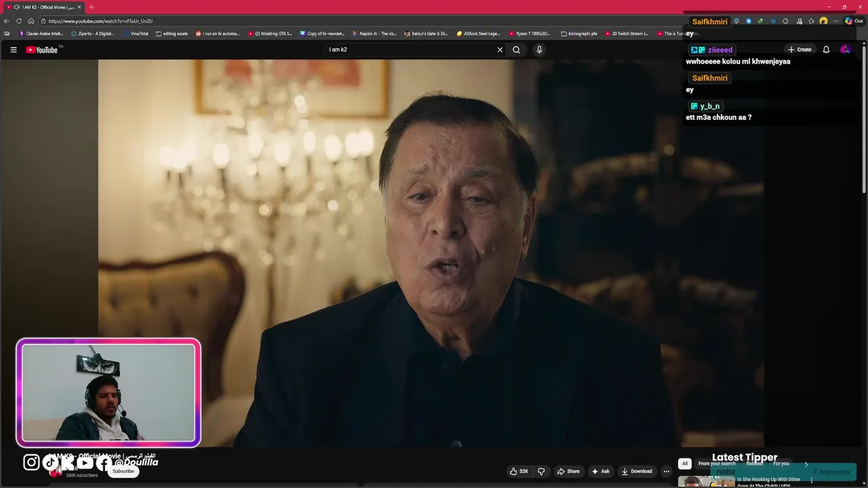Show more chips with the right chevron
This screenshot has height=488, width=868.
[x=806, y=464]
